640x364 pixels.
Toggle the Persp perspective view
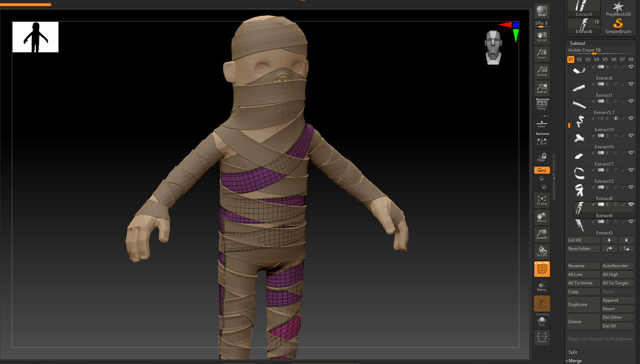click(x=542, y=105)
